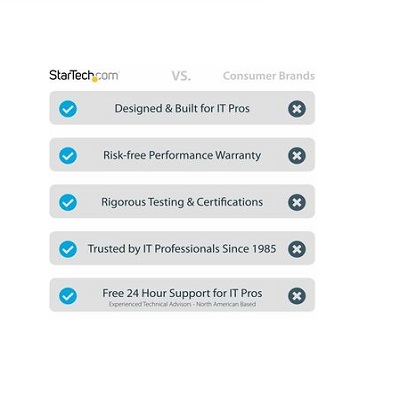Click yellow dot in StarTech.com logo
Screen dimensions: 400x400
[95, 80]
